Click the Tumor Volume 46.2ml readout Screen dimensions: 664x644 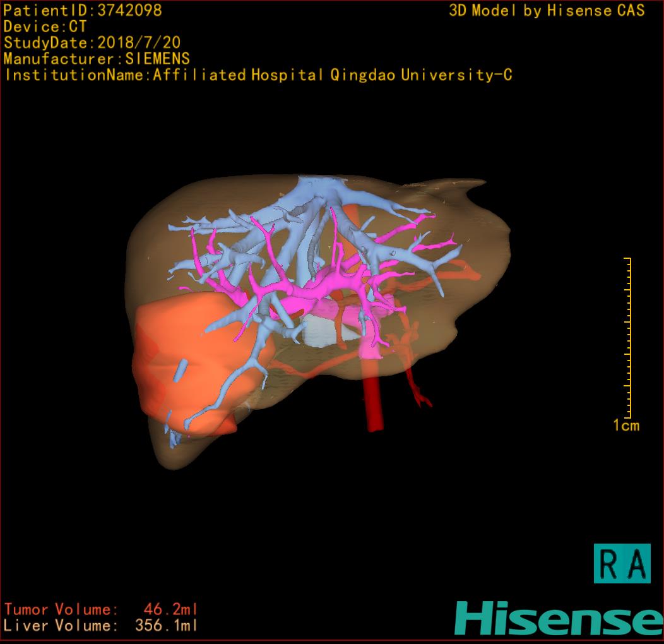coord(101,610)
